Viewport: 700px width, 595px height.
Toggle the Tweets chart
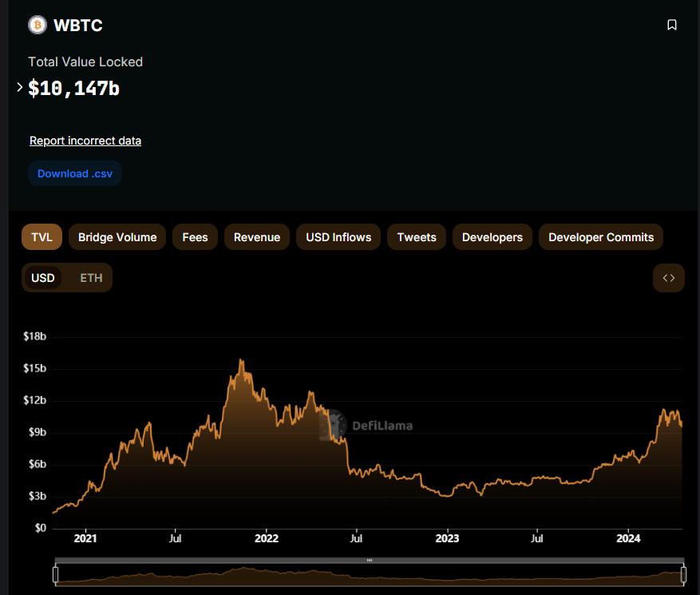point(417,236)
